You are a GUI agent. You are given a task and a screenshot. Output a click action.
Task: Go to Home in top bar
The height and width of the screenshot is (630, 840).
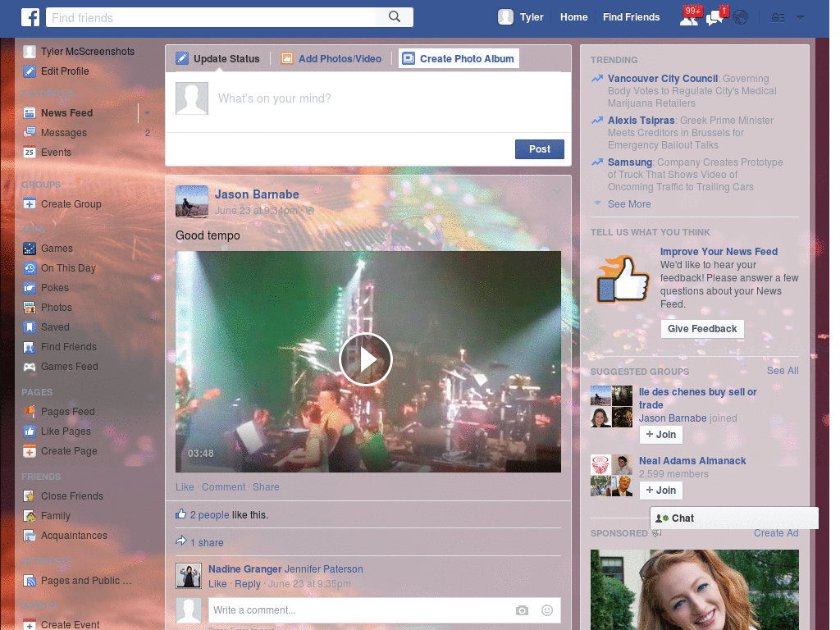573,17
